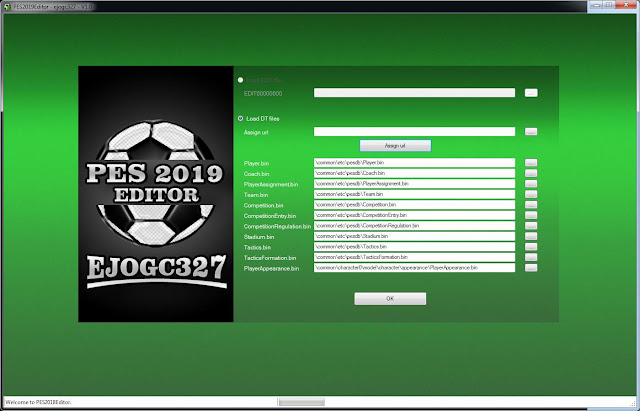Browse for Team.bin file
Viewport: 640px width, 411px height.
pyautogui.click(x=531, y=194)
